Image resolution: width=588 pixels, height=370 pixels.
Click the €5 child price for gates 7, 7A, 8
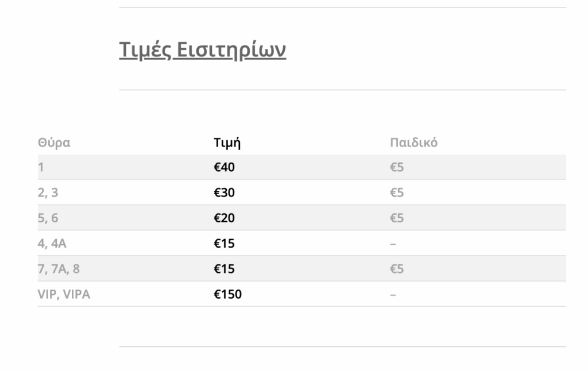(x=397, y=269)
